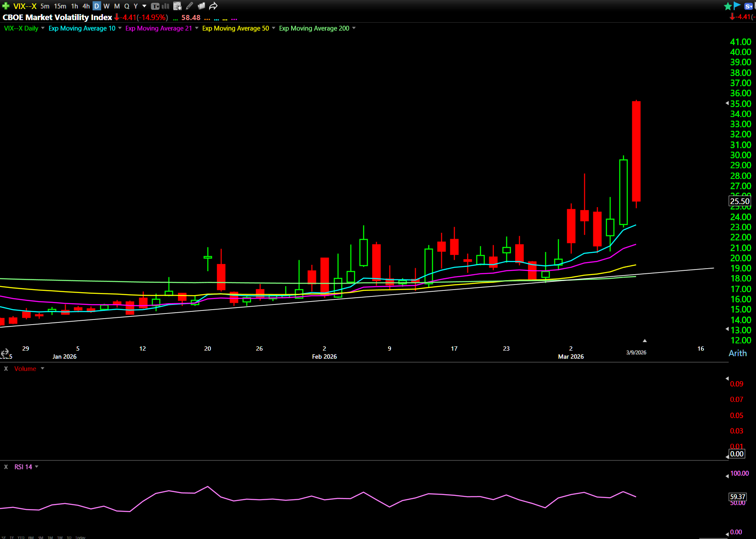This screenshot has height=539, width=756.
Task: Open the drawing tools pencil icon
Action: coord(190,6)
